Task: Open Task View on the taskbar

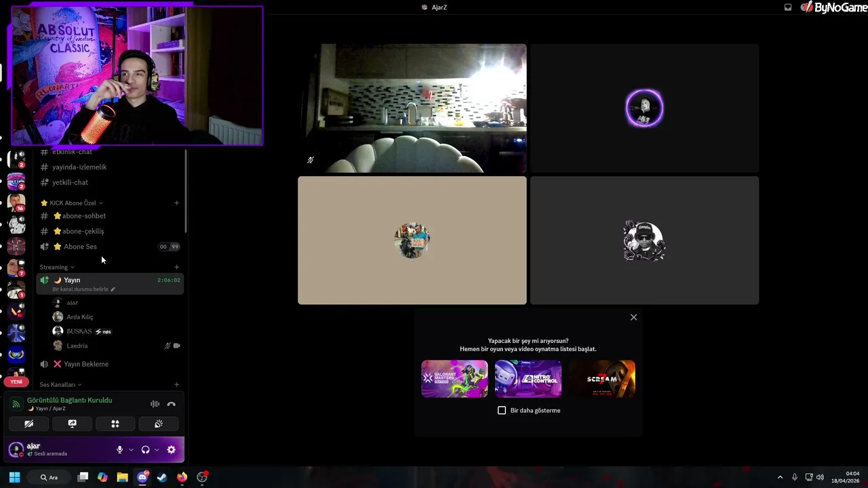Action: point(83,477)
